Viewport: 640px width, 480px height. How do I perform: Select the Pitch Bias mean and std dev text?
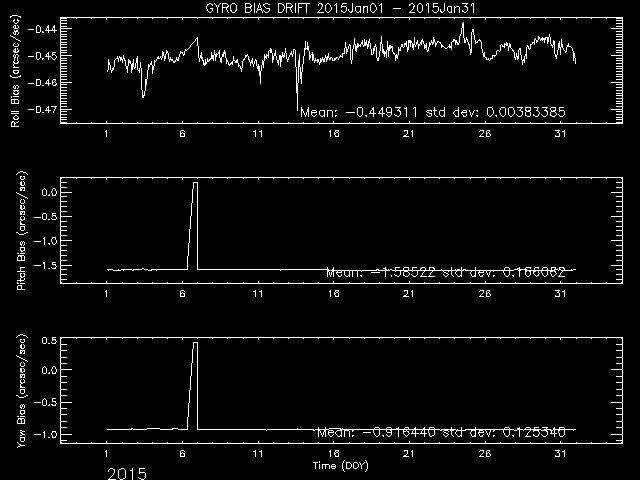(x=450, y=271)
